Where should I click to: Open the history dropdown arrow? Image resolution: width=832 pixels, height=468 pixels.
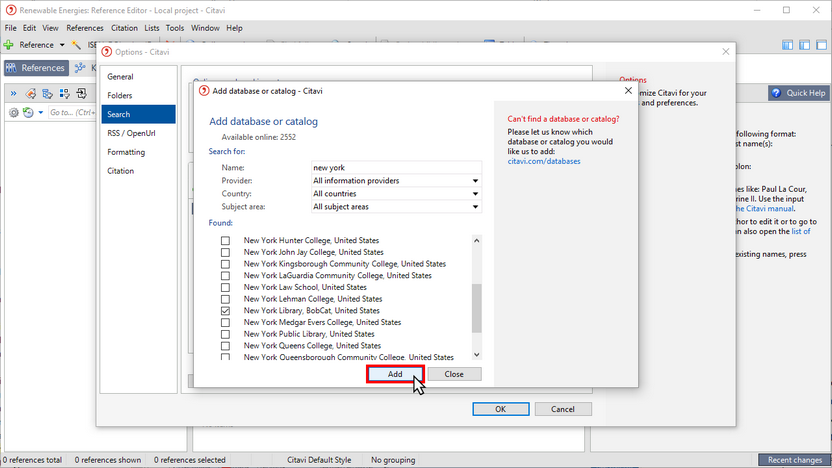point(40,112)
